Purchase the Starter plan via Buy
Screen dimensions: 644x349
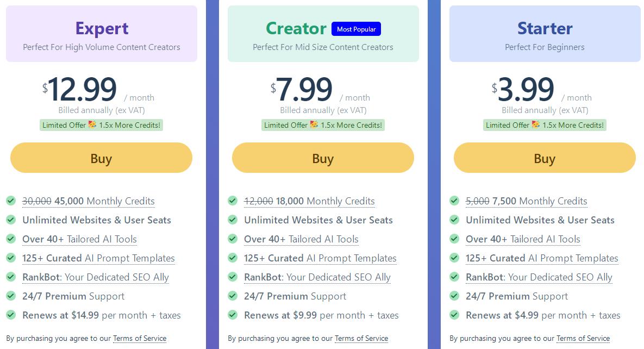(545, 158)
